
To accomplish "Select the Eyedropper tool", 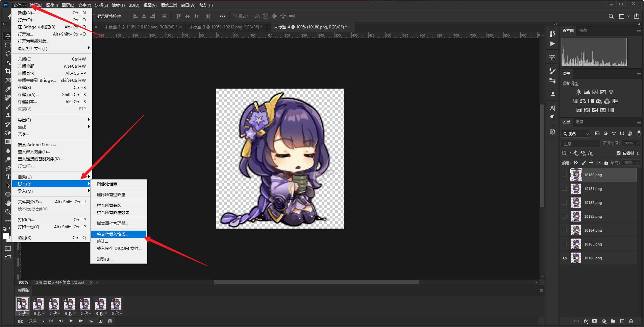I will coord(8,89).
